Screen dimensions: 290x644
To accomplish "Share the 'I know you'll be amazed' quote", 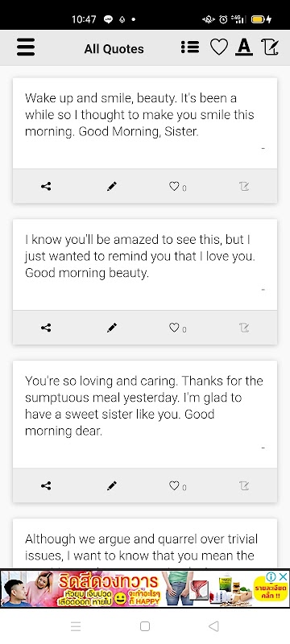I will click(x=46, y=328).
